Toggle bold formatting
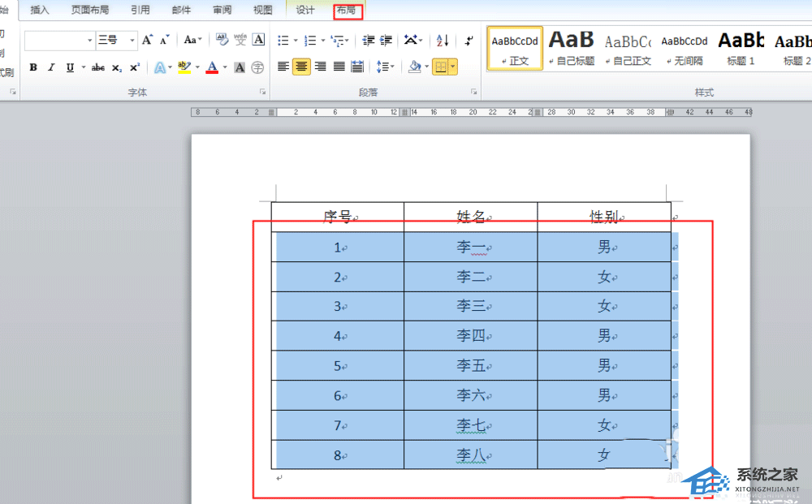Image resolution: width=812 pixels, height=504 pixels. tap(33, 67)
